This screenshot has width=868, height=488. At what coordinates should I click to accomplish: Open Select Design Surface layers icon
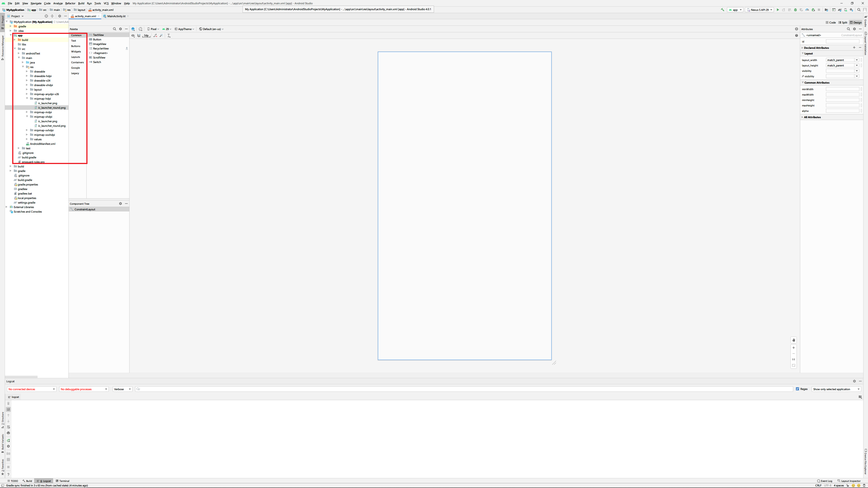[x=133, y=29]
